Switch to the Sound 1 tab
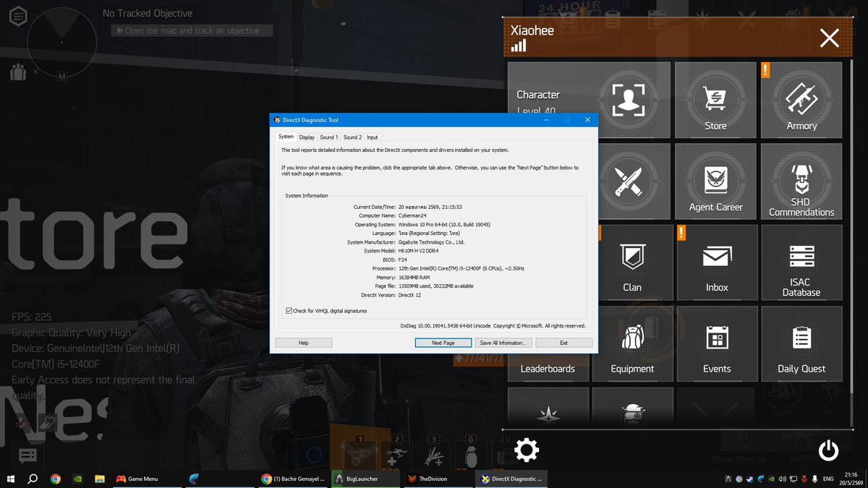 328,137
